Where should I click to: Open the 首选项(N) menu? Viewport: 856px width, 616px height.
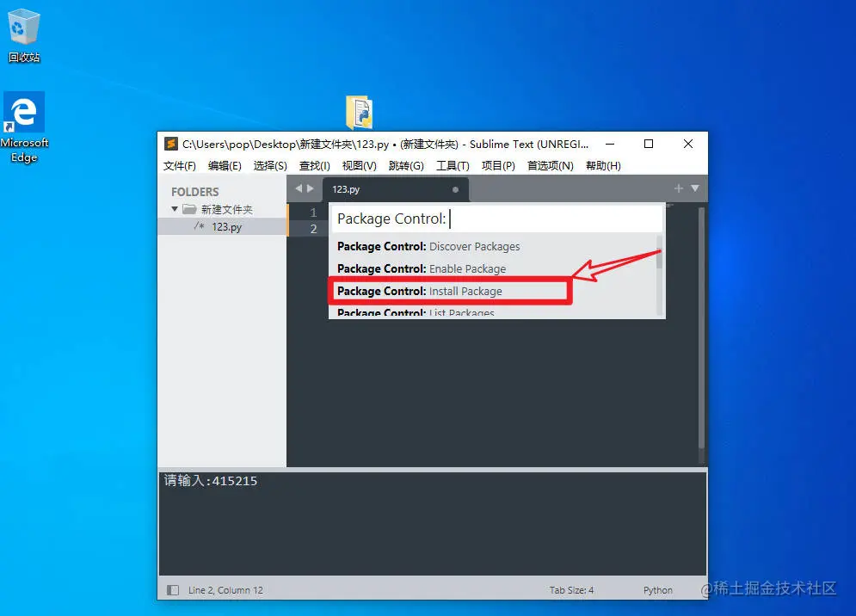click(x=551, y=165)
